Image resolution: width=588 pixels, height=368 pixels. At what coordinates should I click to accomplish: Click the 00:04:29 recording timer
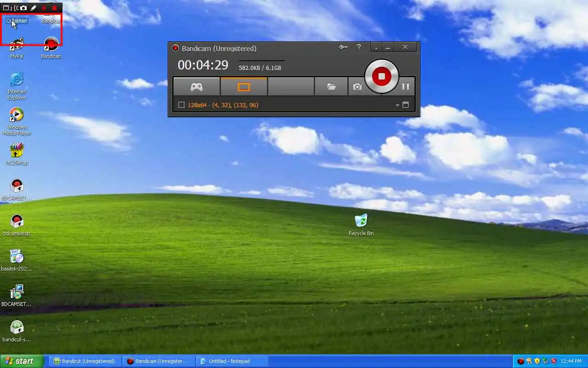pos(203,65)
